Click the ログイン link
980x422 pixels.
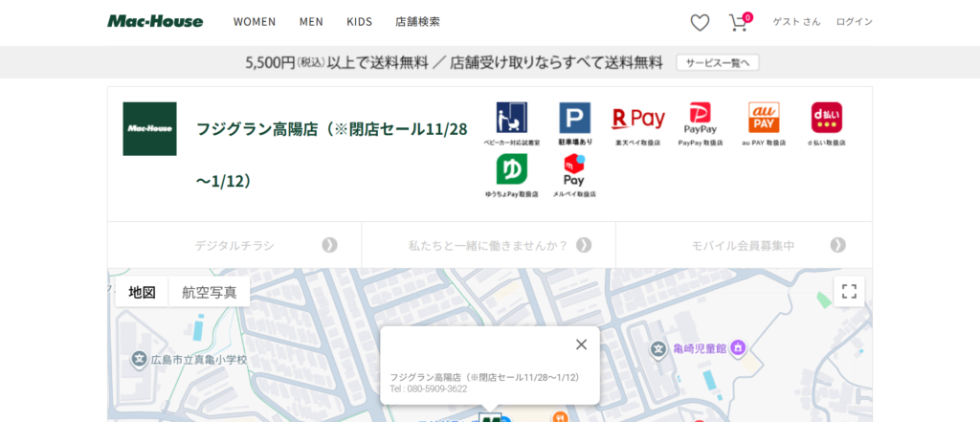point(854,22)
